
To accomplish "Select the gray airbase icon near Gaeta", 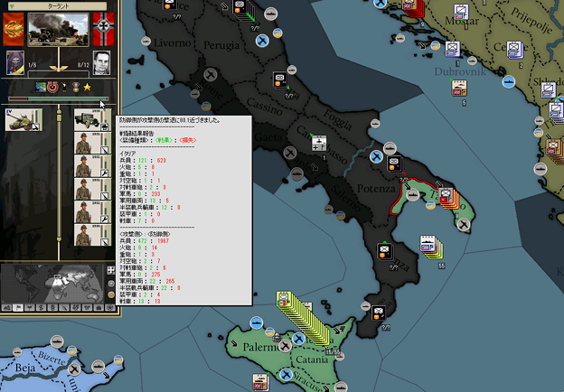I will 289,153.
